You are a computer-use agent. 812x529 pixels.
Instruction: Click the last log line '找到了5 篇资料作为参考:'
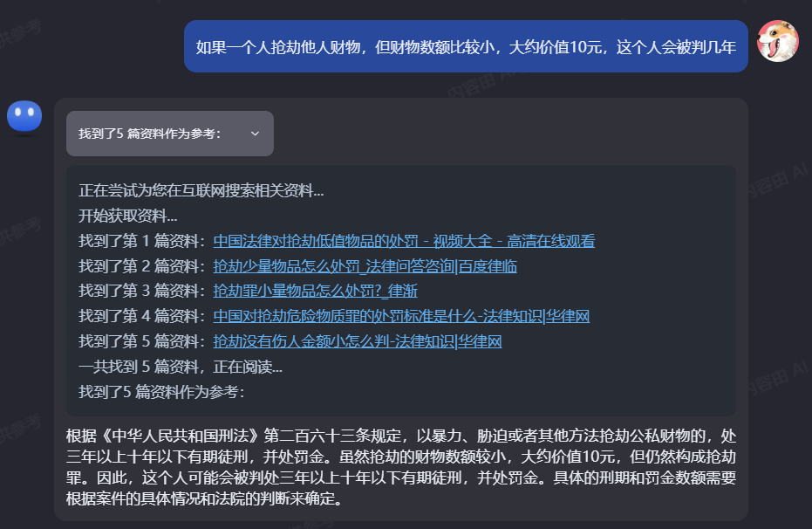coord(161,392)
